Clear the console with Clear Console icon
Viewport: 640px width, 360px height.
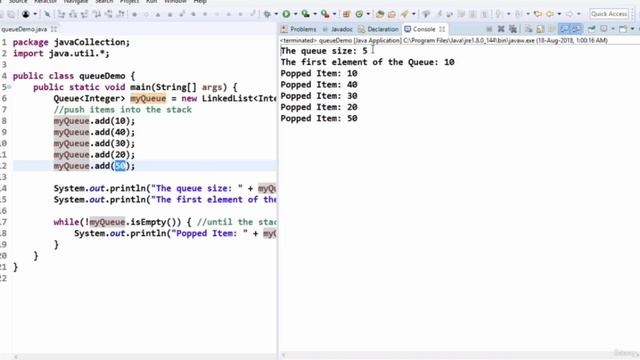point(529,29)
